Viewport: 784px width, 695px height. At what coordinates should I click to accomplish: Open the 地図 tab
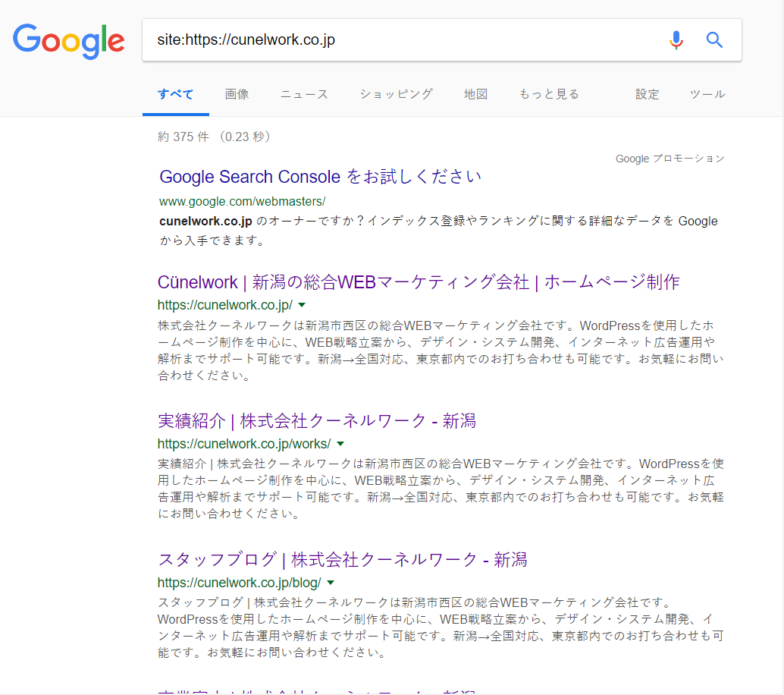pyautogui.click(x=475, y=94)
